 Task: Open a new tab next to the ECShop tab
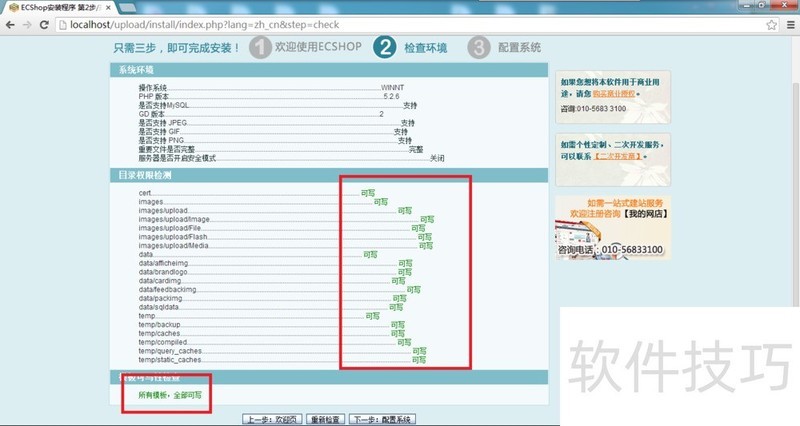tap(127, 8)
